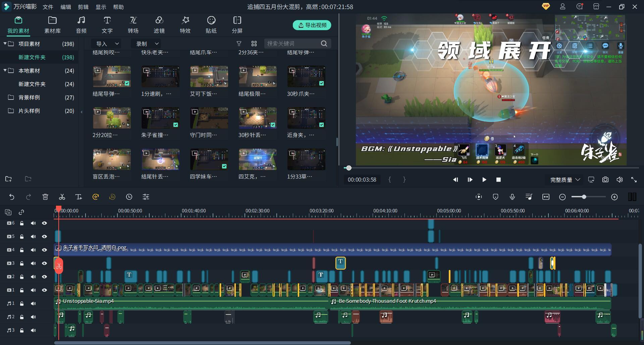Viewport: 644px width, 345px height.
Task: Click the zoom-to-fit timeline icon
Action: click(546, 197)
